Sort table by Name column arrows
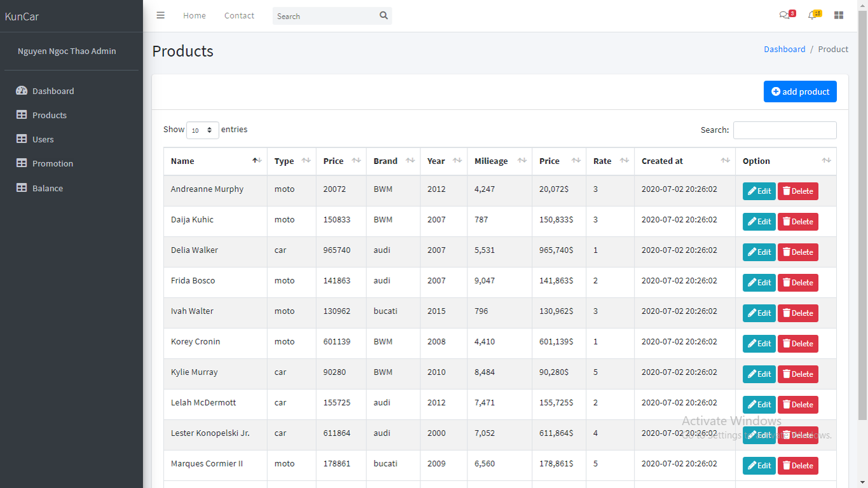 pos(257,161)
